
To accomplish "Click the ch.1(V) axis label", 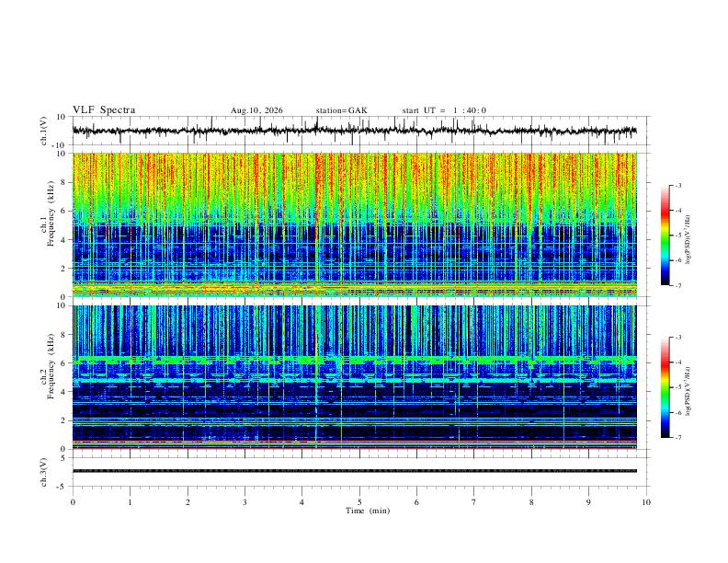I will [44, 131].
